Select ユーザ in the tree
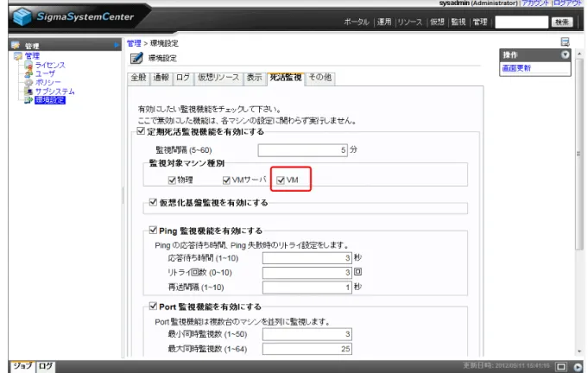 coord(45,73)
